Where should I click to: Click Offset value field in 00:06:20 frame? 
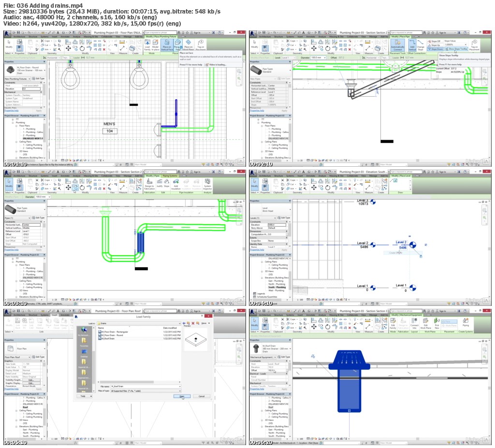coord(277,370)
